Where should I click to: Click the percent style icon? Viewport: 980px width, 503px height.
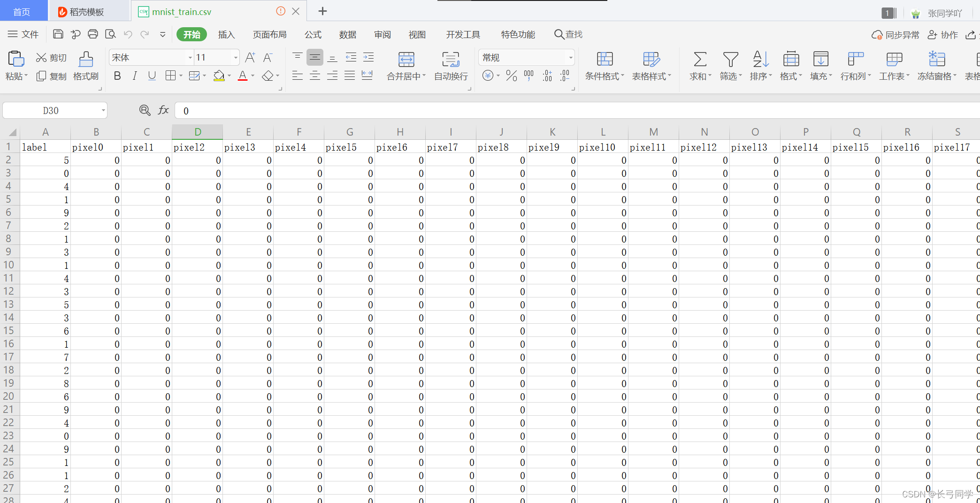[512, 76]
